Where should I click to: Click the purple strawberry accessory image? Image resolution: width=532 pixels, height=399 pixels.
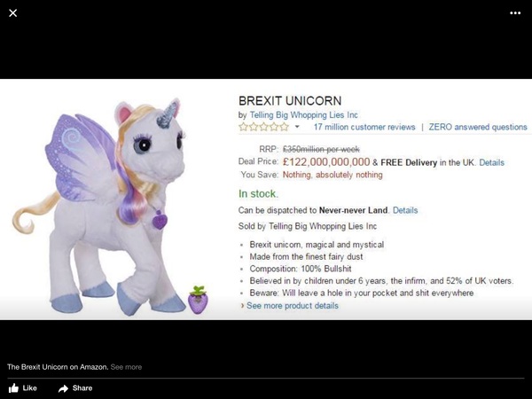[197, 300]
